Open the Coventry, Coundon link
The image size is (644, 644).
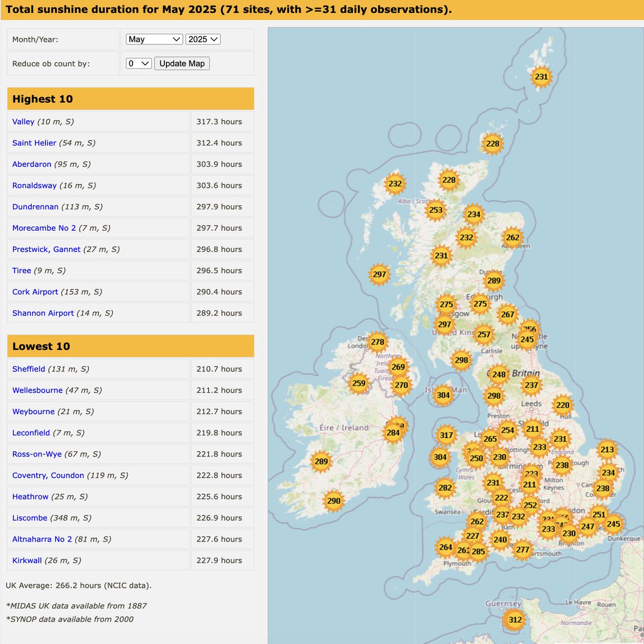(x=48, y=475)
